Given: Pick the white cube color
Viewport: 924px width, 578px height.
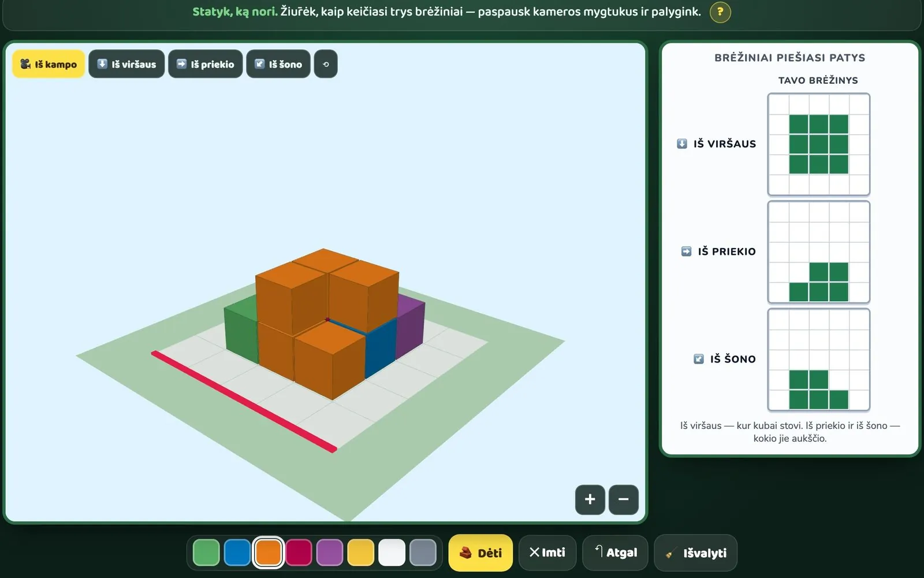Looking at the screenshot, I should click(392, 553).
